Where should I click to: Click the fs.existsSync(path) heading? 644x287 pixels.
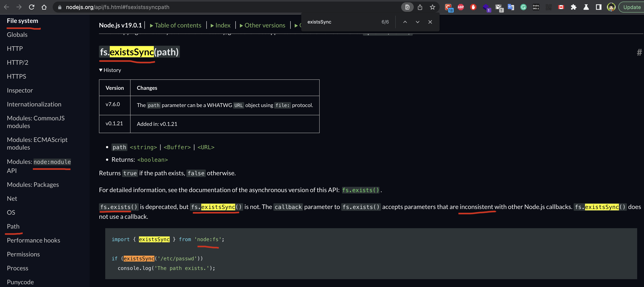click(139, 52)
